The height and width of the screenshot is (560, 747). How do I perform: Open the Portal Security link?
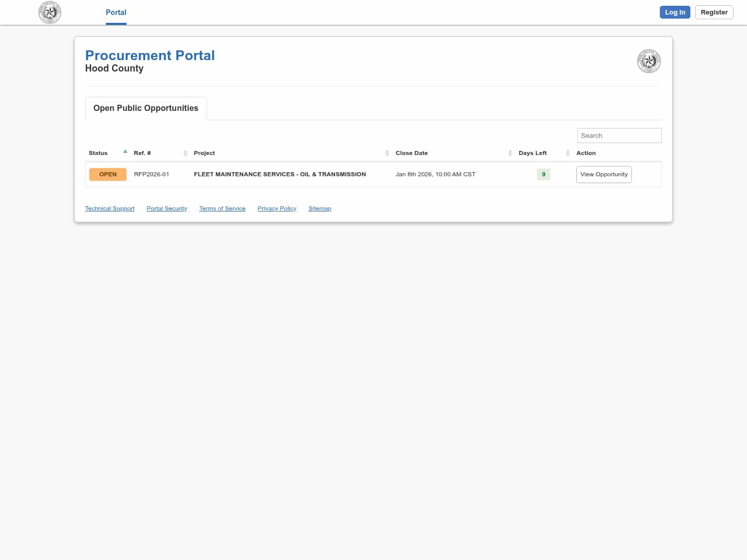167,208
